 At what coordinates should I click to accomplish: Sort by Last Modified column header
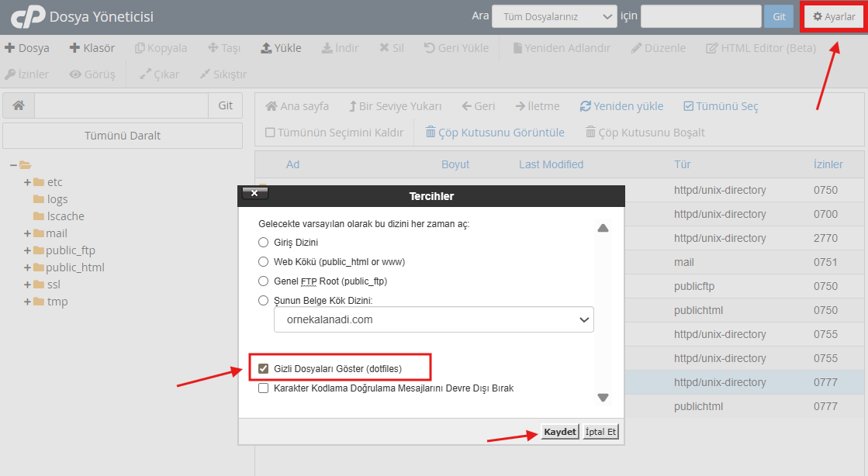click(551, 164)
